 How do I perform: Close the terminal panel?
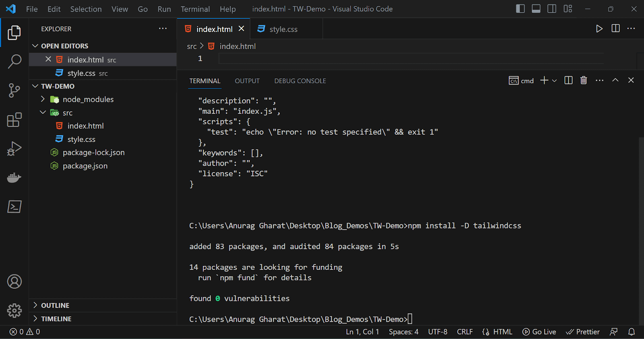coord(631,80)
